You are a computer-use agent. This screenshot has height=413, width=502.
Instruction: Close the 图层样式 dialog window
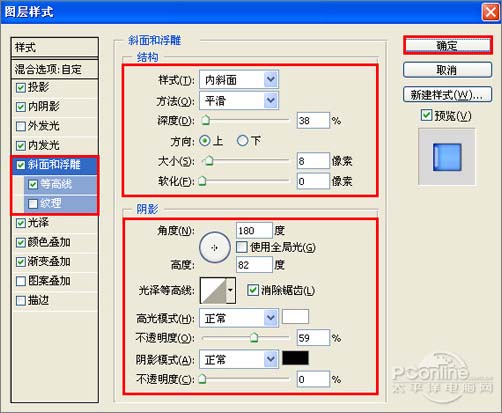point(490,12)
